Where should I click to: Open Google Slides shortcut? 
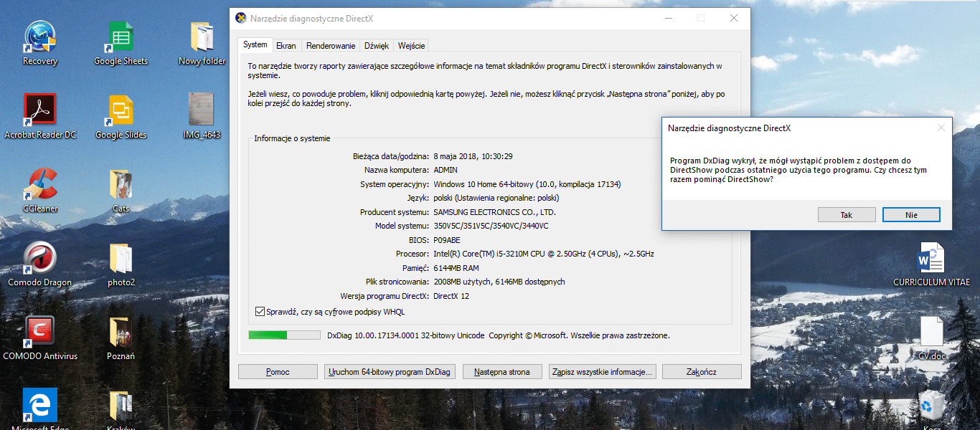pyautogui.click(x=120, y=109)
